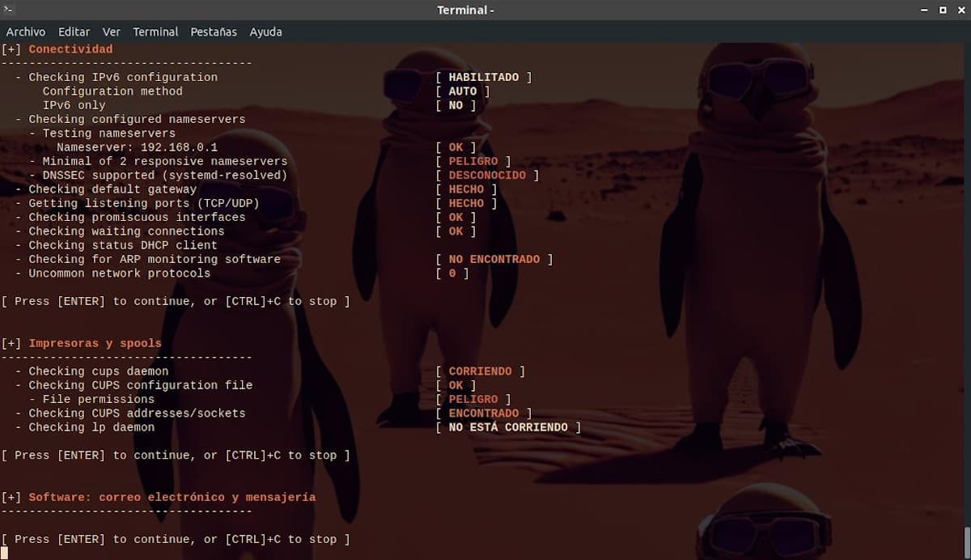Click OK status for Nameserver 192.168.0.1
The width and height of the screenshot is (971, 560).
[456, 147]
